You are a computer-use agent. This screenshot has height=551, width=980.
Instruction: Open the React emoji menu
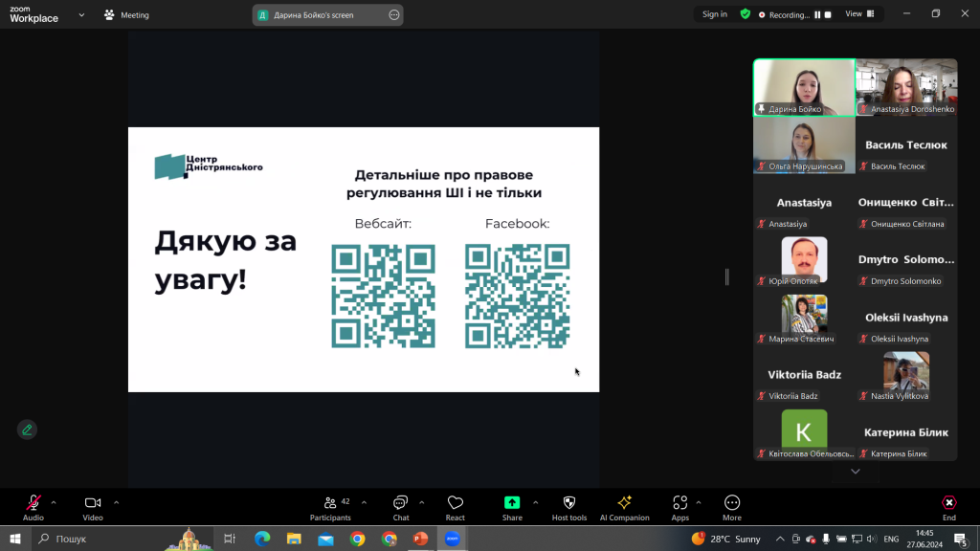455,508
